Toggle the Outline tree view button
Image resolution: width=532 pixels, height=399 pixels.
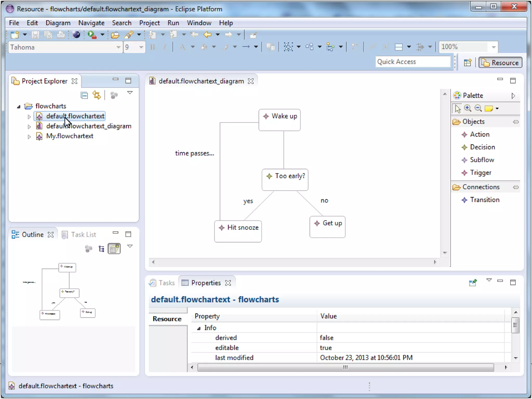tap(102, 249)
